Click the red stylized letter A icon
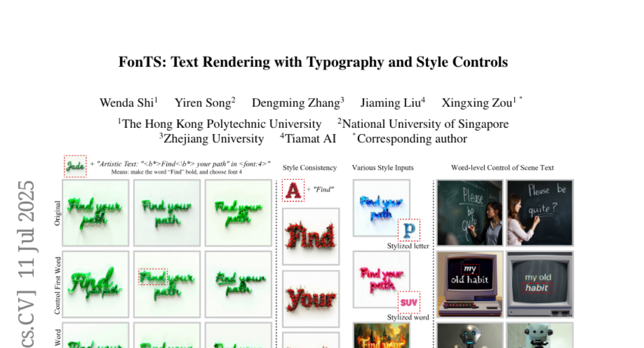The width and height of the screenshot is (644, 348). pos(293,190)
